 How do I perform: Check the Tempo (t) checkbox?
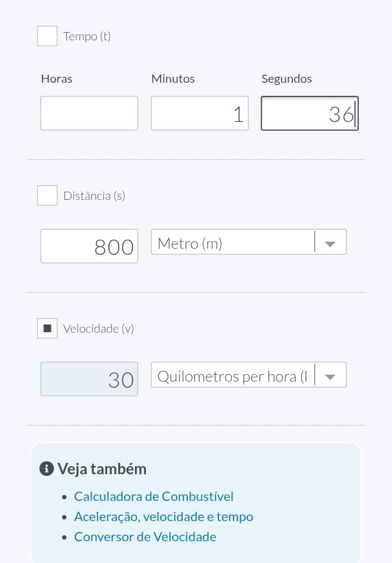(47, 36)
